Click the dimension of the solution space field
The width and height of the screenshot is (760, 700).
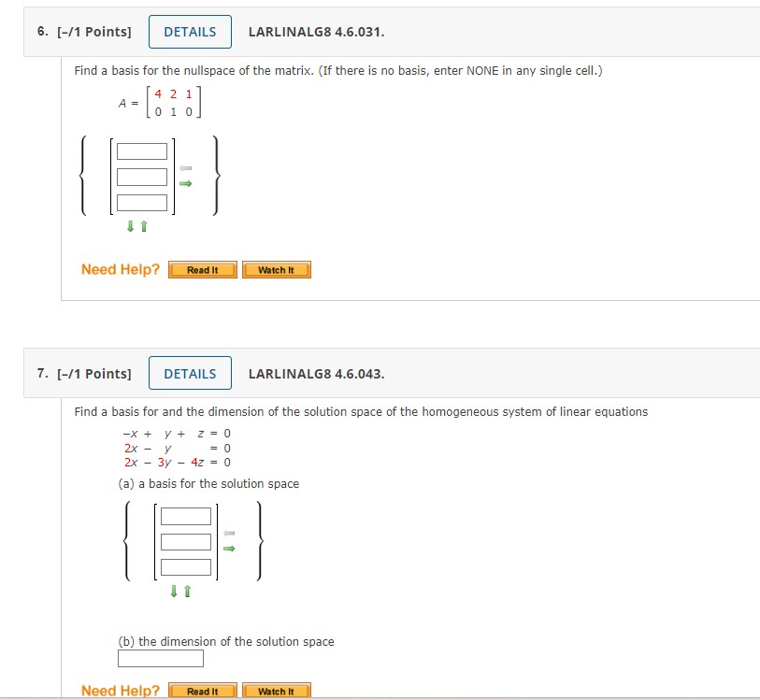click(x=161, y=658)
